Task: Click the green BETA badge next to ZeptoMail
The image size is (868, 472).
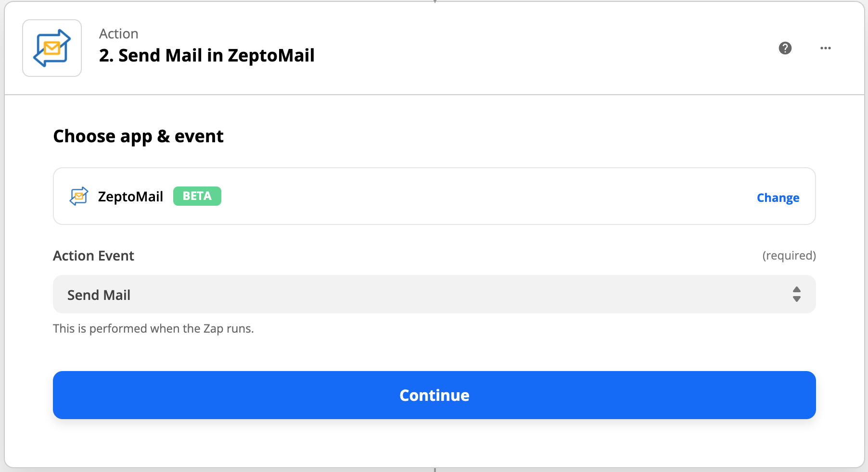Action: (x=197, y=196)
